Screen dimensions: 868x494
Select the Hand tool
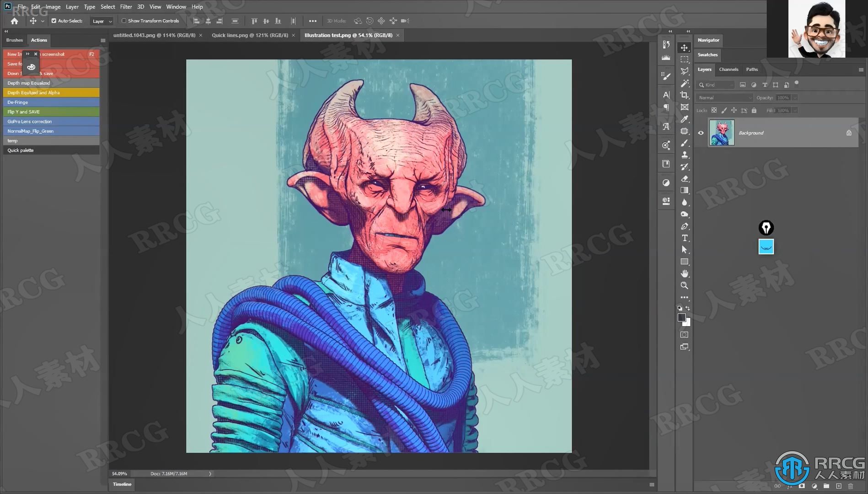click(x=684, y=274)
